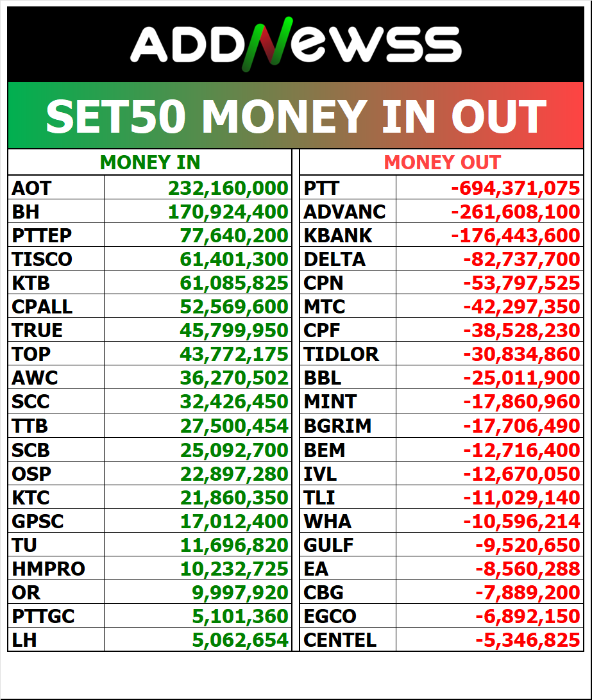Select the MONEY OUT column header
This screenshot has height=700, width=592.
pyautogui.click(x=442, y=162)
